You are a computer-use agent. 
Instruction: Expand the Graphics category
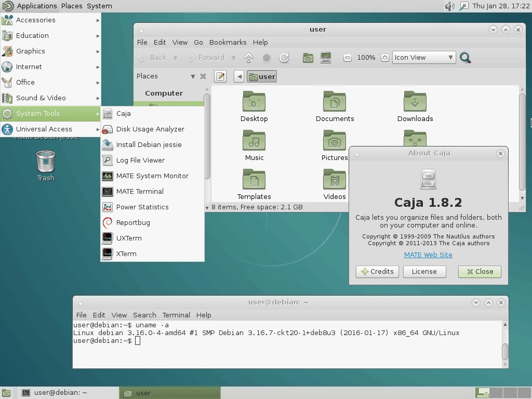coord(50,51)
